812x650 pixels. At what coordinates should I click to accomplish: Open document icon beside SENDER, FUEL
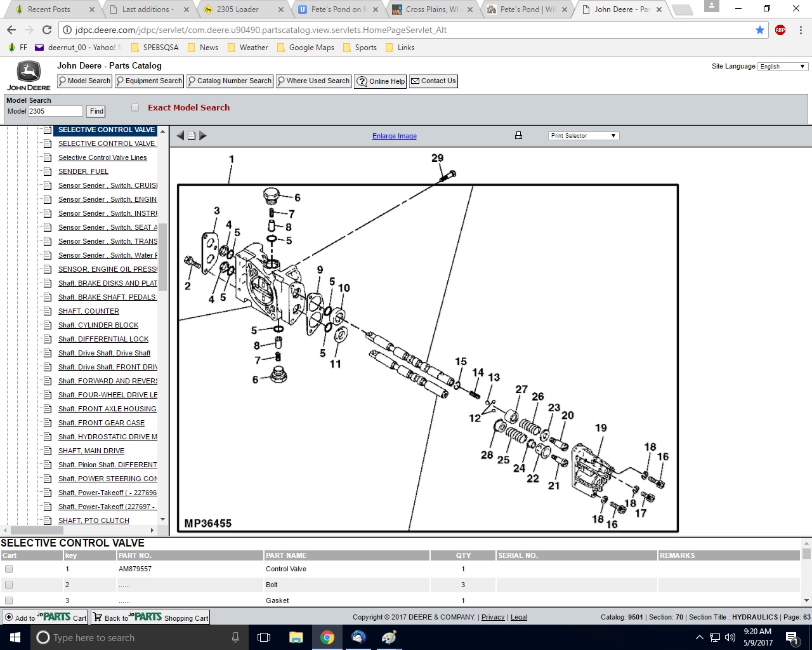[x=48, y=171]
